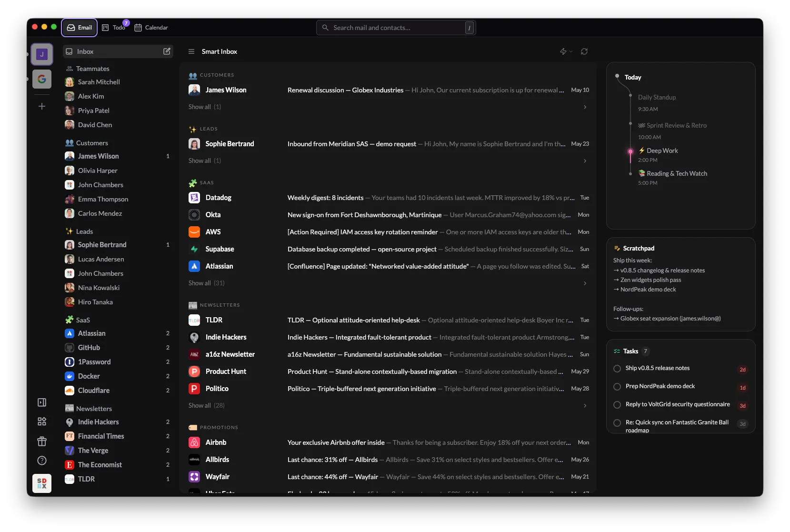This screenshot has width=790, height=532.
Task: Expand SaaS section chevron arrow
Action: point(585,283)
